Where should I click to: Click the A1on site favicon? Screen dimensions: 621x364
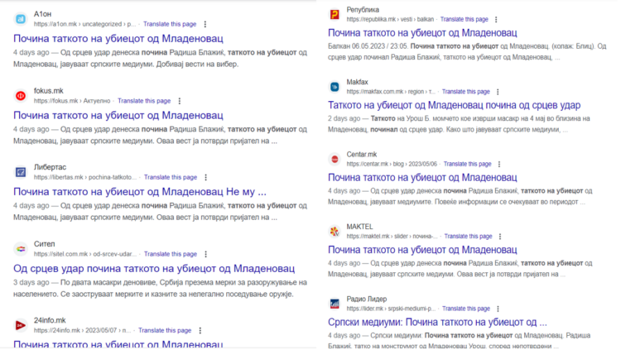click(20, 20)
